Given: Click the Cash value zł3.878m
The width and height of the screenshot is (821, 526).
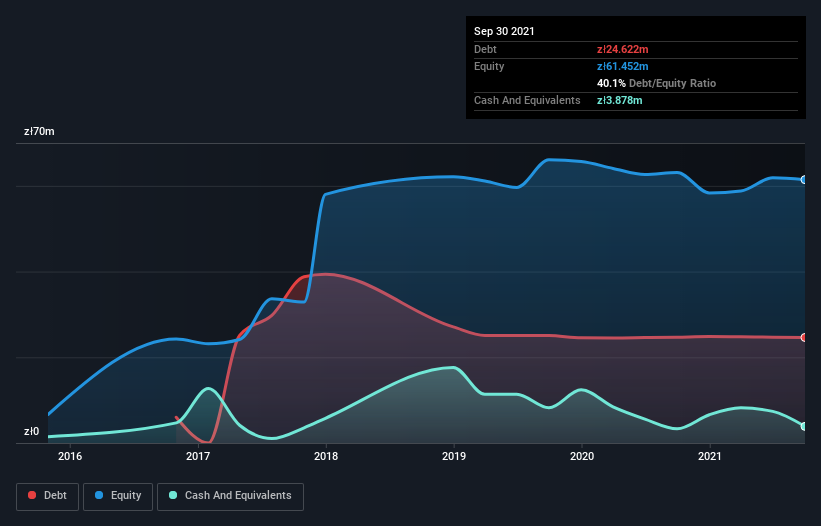Looking at the screenshot, I should tap(619, 100).
